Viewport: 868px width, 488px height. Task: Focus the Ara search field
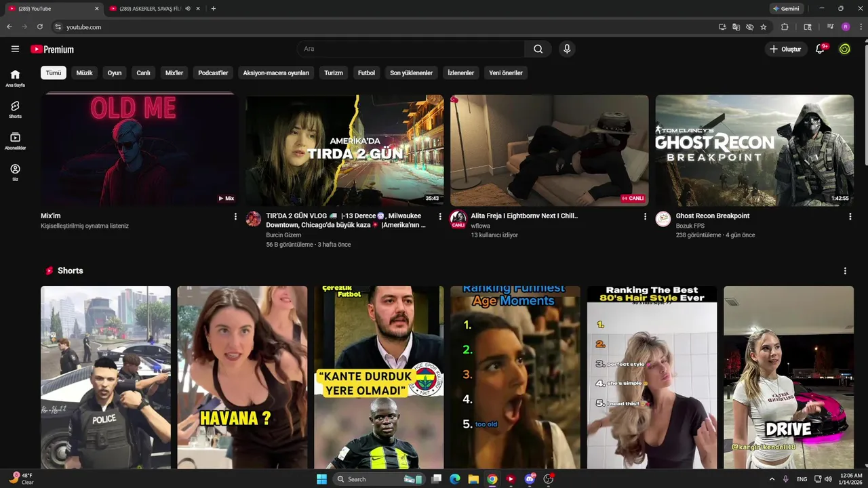point(410,49)
